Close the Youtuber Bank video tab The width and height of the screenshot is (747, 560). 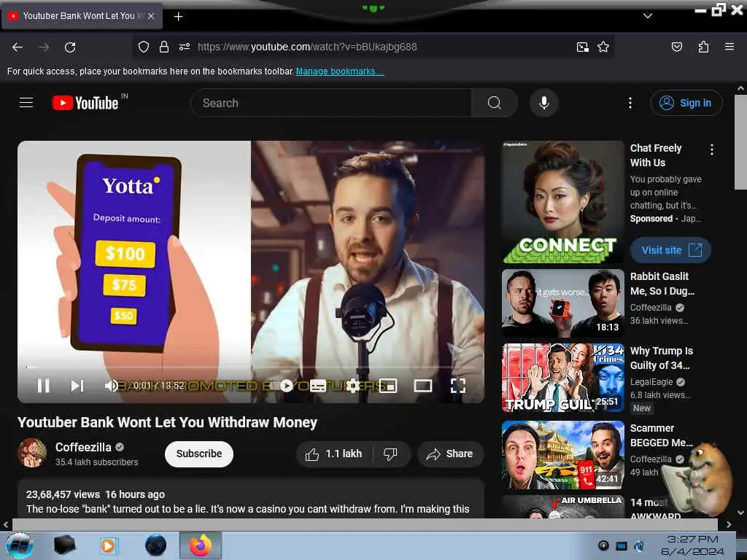point(151,16)
